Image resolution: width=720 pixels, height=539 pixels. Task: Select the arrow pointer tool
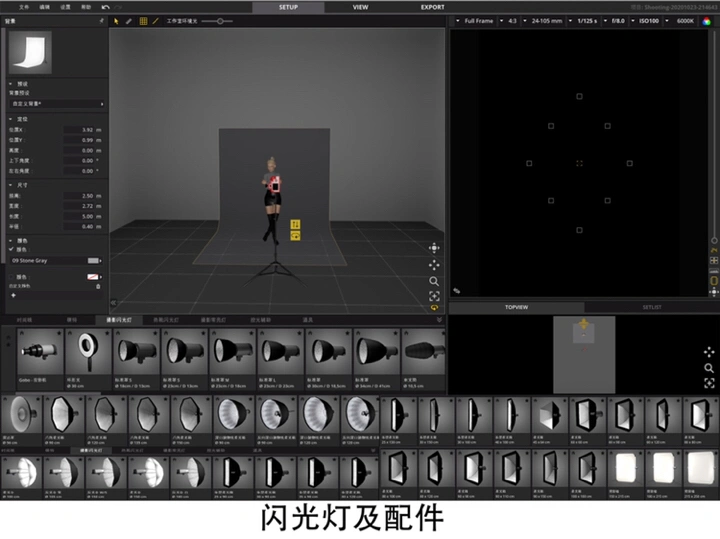pos(116,20)
